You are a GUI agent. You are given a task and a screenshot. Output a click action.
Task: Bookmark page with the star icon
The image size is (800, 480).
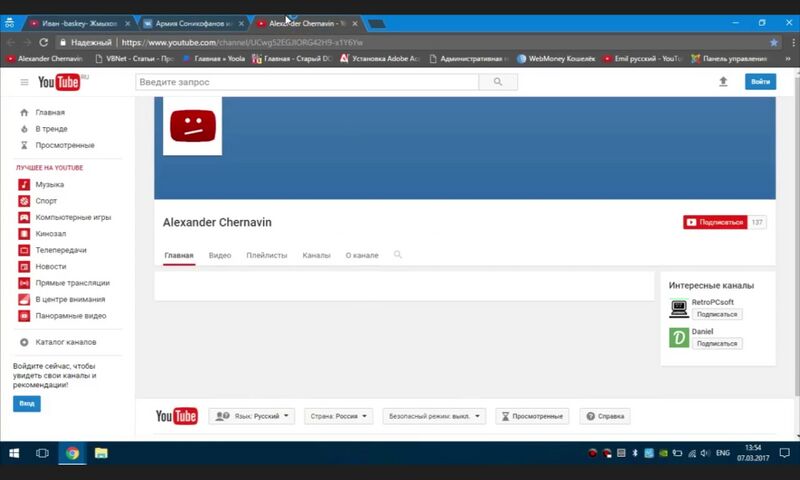coord(774,42)
